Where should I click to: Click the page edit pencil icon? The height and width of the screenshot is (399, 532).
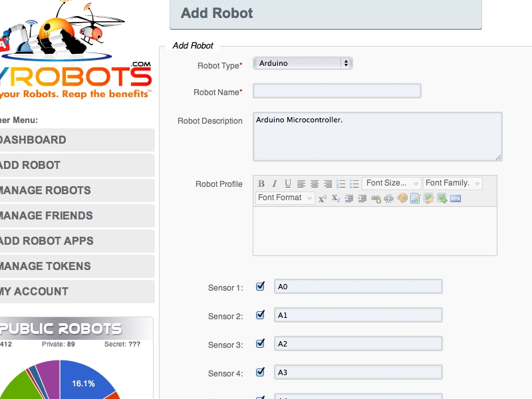pos(415,198)
